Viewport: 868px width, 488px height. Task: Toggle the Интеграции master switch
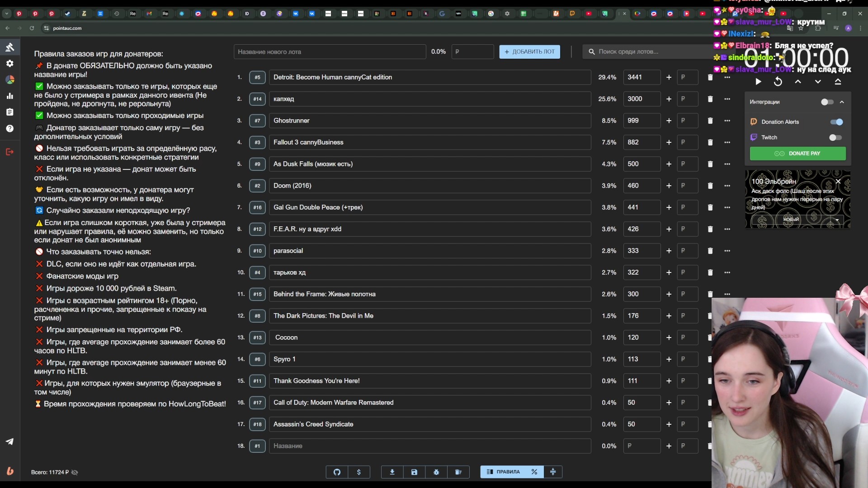tap(827, 102)
